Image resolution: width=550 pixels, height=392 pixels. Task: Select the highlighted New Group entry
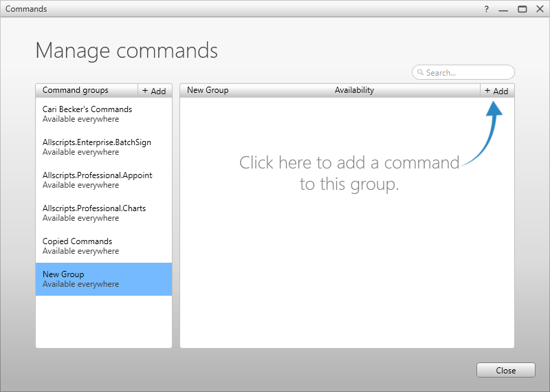click(x=104, y=279)
